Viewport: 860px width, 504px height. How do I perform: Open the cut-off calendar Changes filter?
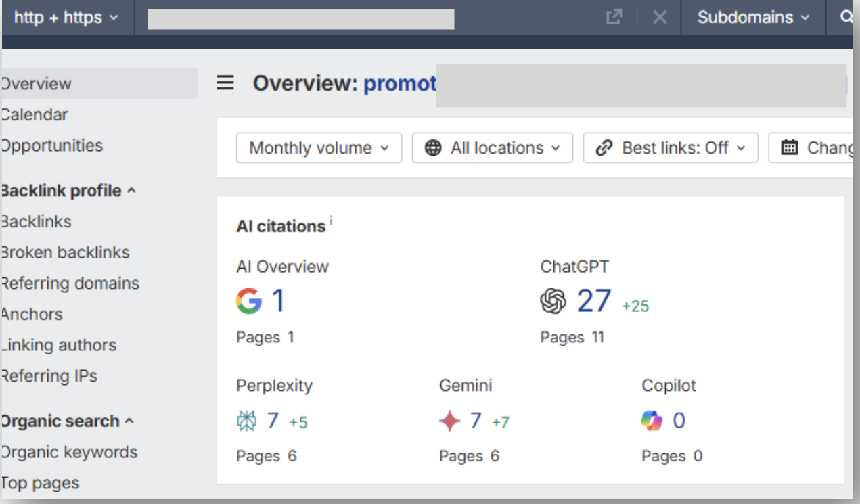point(810,147)
